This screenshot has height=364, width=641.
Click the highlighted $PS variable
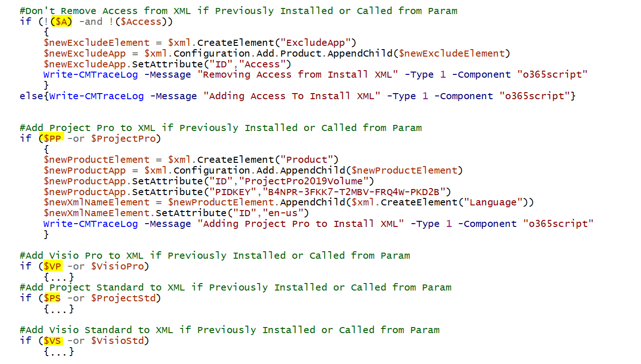pyautogui.click(x=52, y=298)
